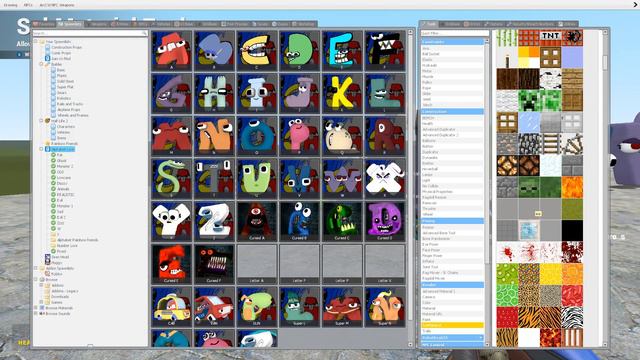Spawn the white letter Y character

pyautogui.click(x=171, y=221)
